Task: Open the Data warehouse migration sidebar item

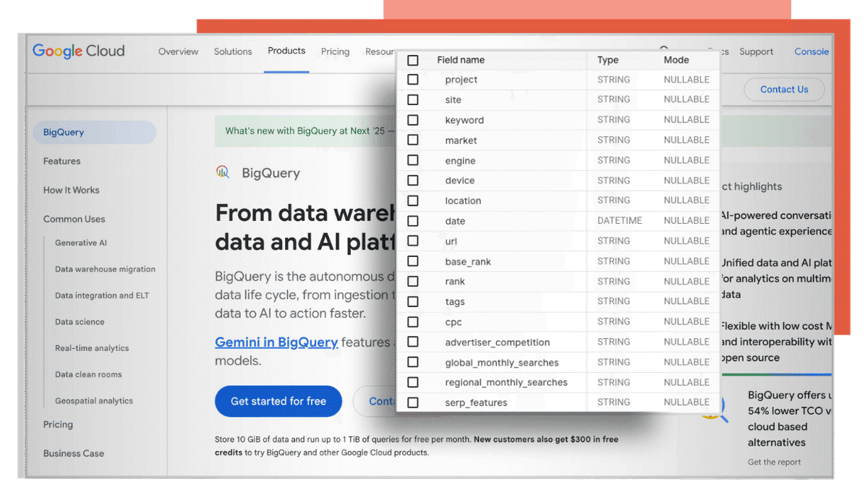Action: 105,269
